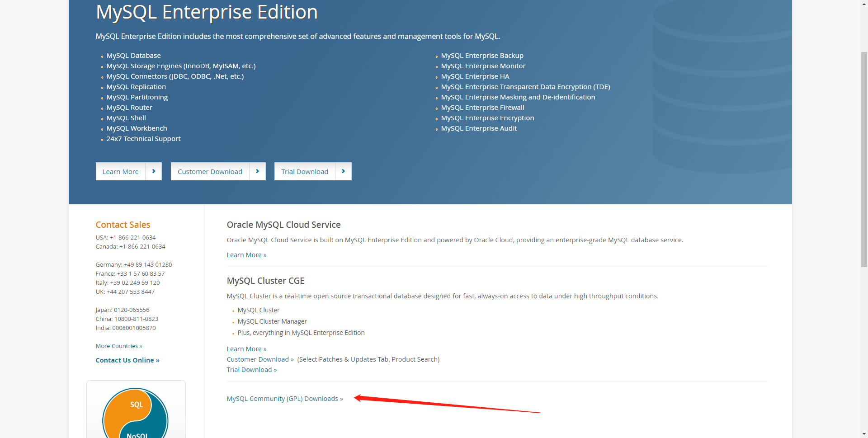Select Transparent Data Encryption (TDE) item
The width and height of the screenshot is (868, 438).
[x=526, y=87]
